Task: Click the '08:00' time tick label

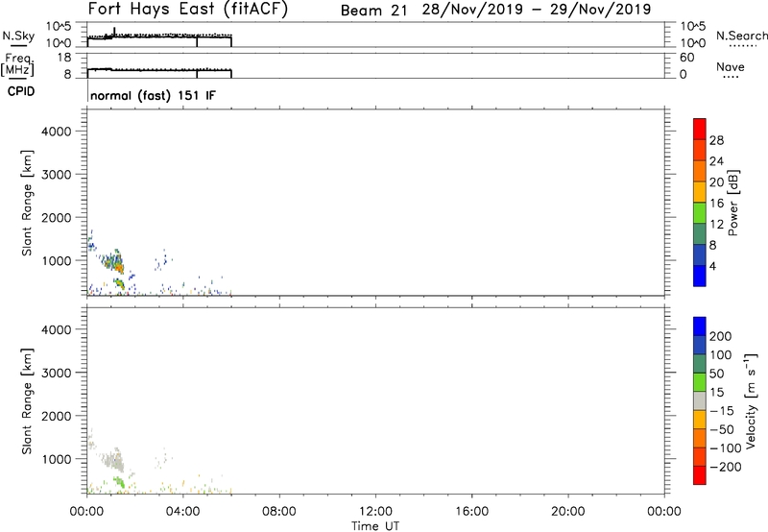Action: 278,511
